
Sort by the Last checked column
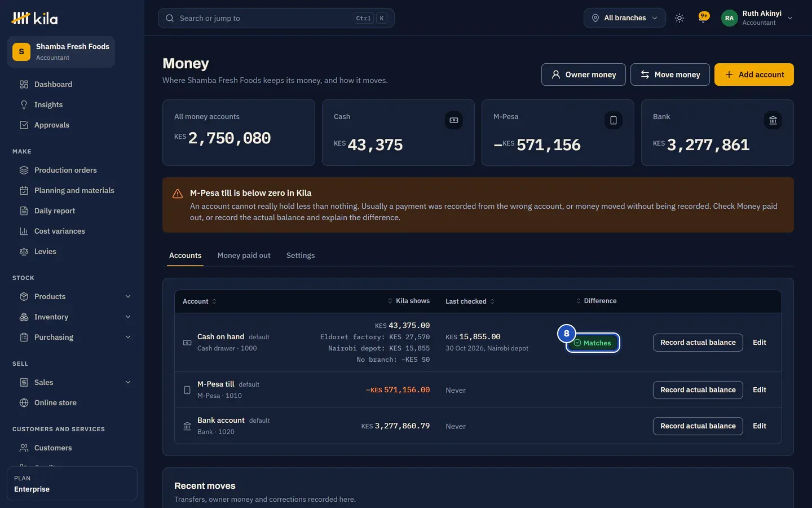(470, 301)
